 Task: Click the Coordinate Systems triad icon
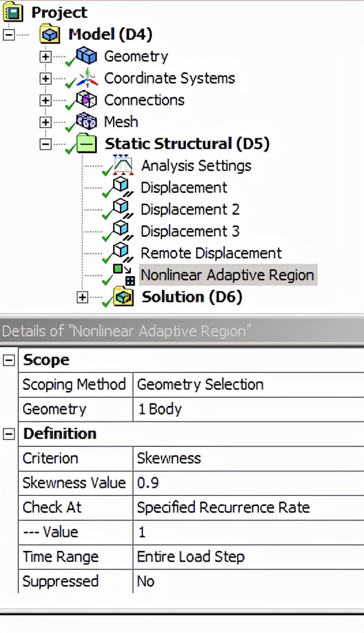tap(87, 78)
